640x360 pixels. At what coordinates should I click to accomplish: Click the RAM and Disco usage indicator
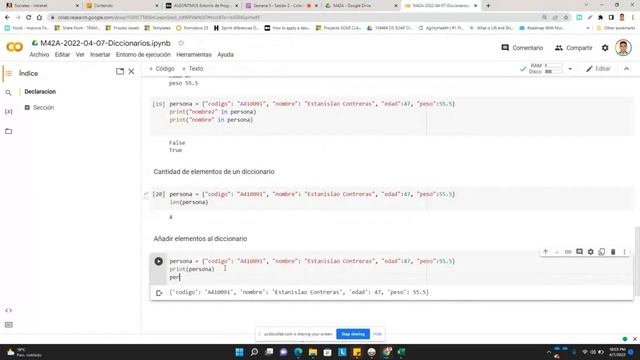click(546, 69)
